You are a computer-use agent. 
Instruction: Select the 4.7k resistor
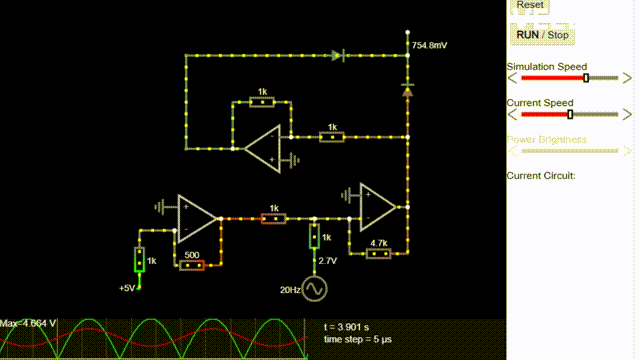[x=378, y=253]
